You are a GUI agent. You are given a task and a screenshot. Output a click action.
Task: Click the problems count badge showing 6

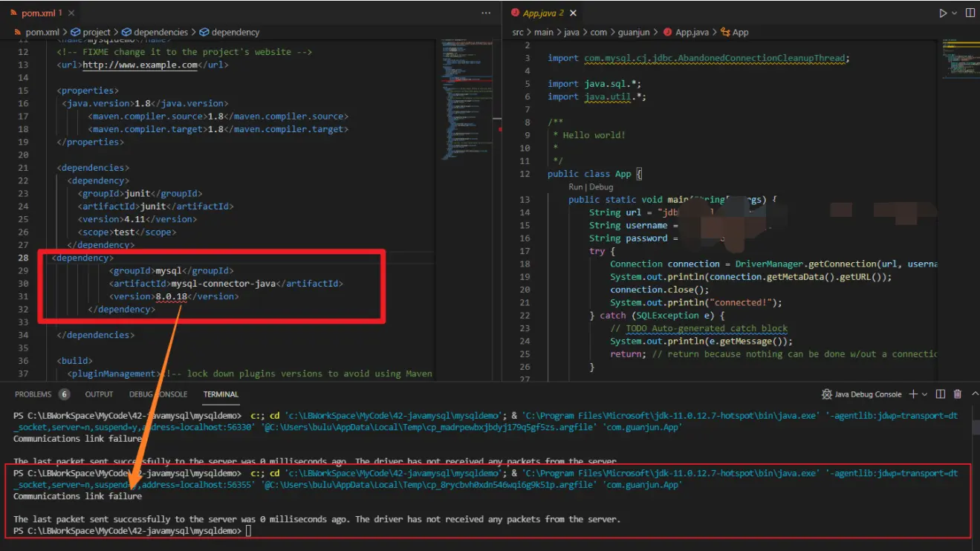pyautogui.click(x=65, y=394)
